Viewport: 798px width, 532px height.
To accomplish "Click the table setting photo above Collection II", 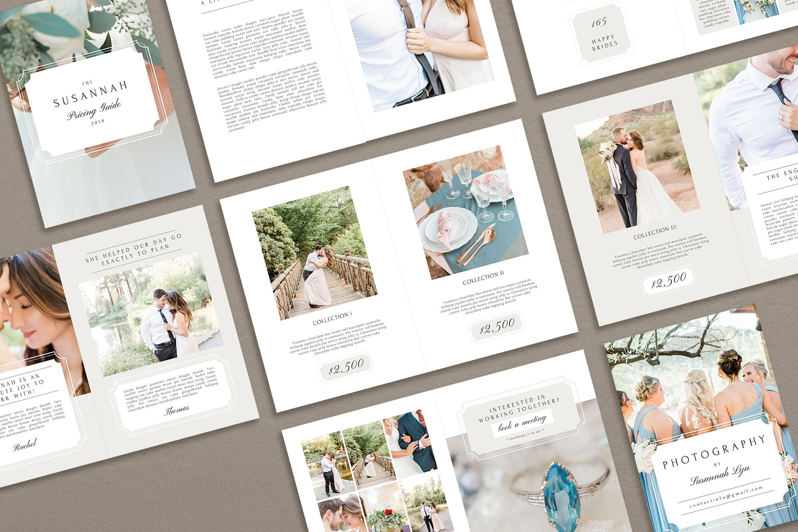I will click(x=466, y=213).
